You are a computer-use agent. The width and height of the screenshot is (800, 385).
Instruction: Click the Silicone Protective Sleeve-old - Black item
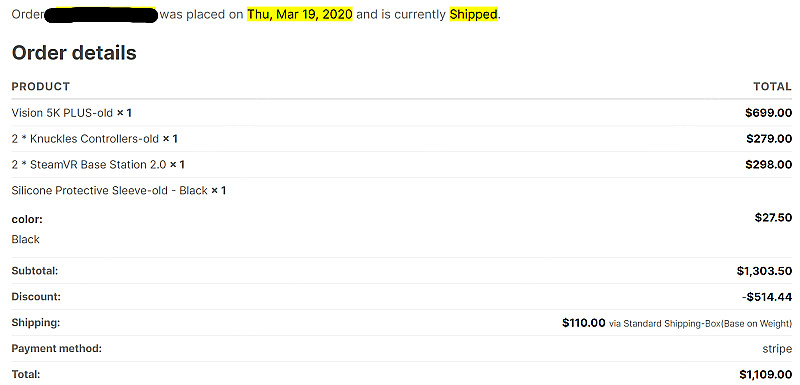(110, 191)
